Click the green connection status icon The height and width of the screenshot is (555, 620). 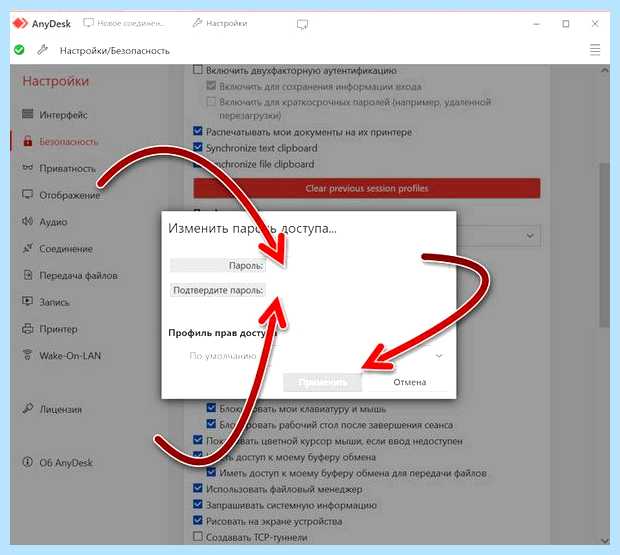pyautogui.click(x=19, y=50)
